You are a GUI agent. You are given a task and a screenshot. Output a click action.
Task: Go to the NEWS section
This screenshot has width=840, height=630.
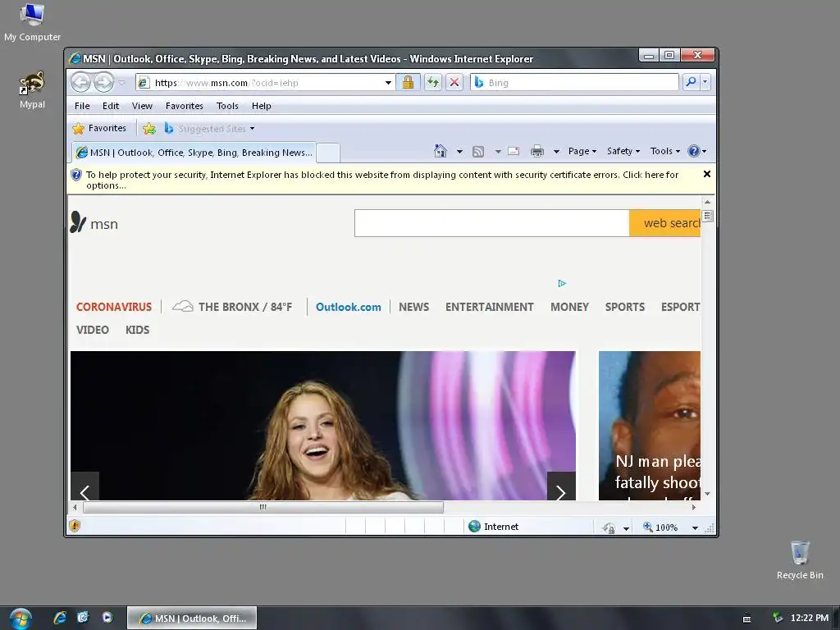pos(413,307)
